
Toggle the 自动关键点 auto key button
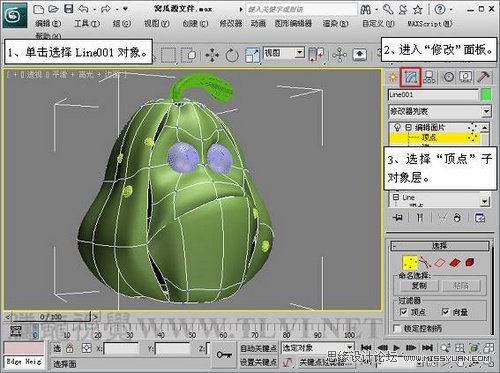click(x=258, y=348)
